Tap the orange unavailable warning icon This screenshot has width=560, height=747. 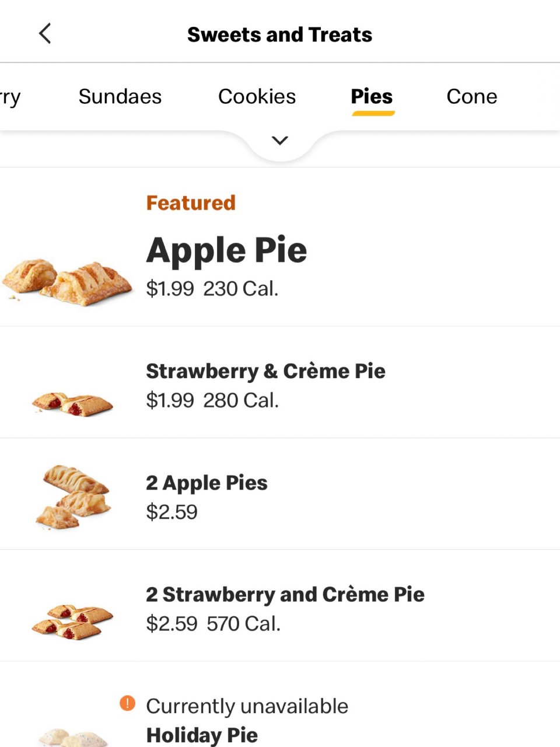(x=127, y=703)
